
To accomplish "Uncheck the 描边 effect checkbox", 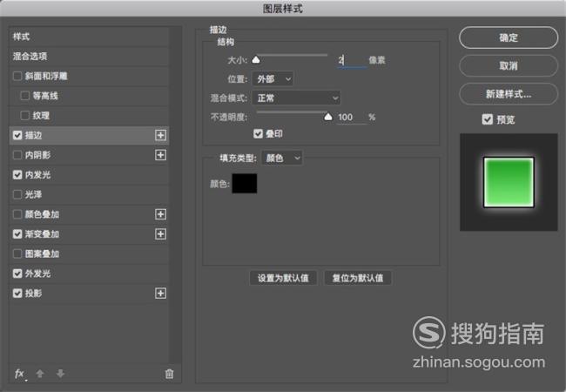I will (17, 135).
